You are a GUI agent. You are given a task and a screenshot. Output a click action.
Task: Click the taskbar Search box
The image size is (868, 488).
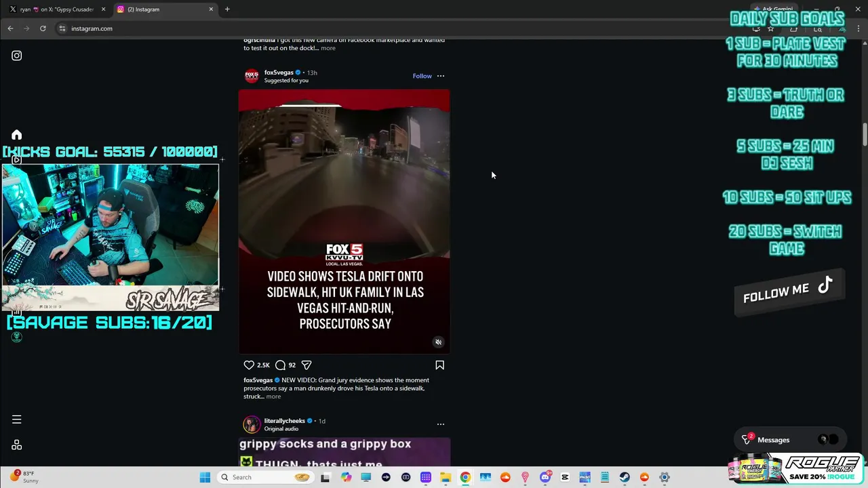pos(266,477)
